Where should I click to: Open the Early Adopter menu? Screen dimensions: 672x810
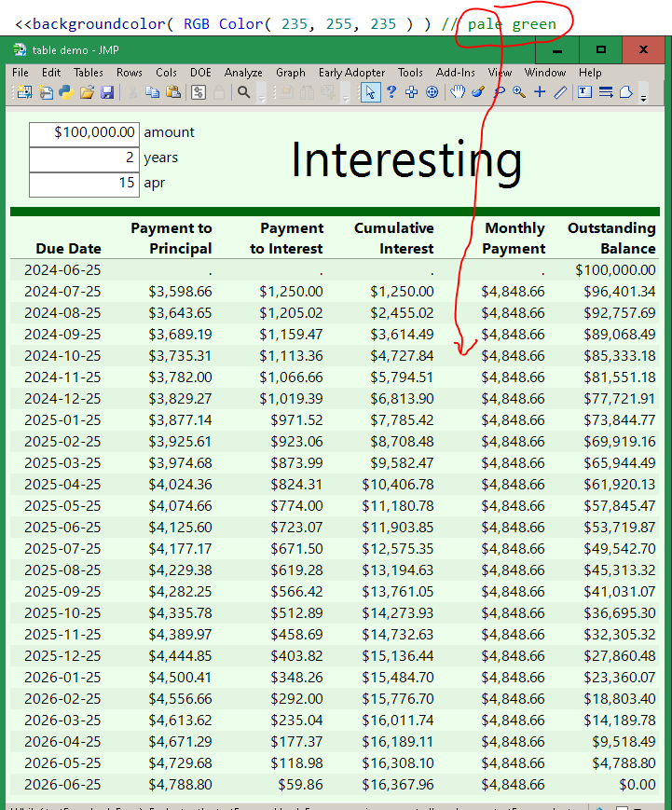click(351, 73)
